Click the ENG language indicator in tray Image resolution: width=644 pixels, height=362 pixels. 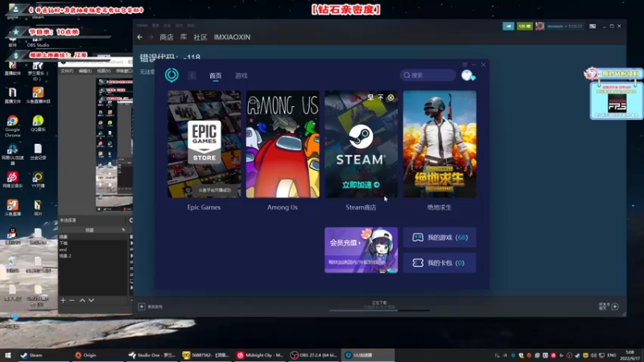[x=612, y=355]
